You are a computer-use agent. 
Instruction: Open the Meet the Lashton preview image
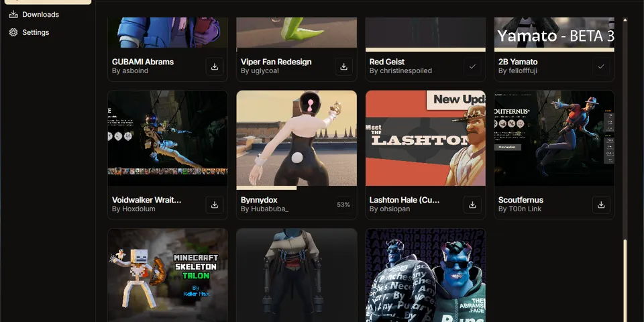[425, 139]
